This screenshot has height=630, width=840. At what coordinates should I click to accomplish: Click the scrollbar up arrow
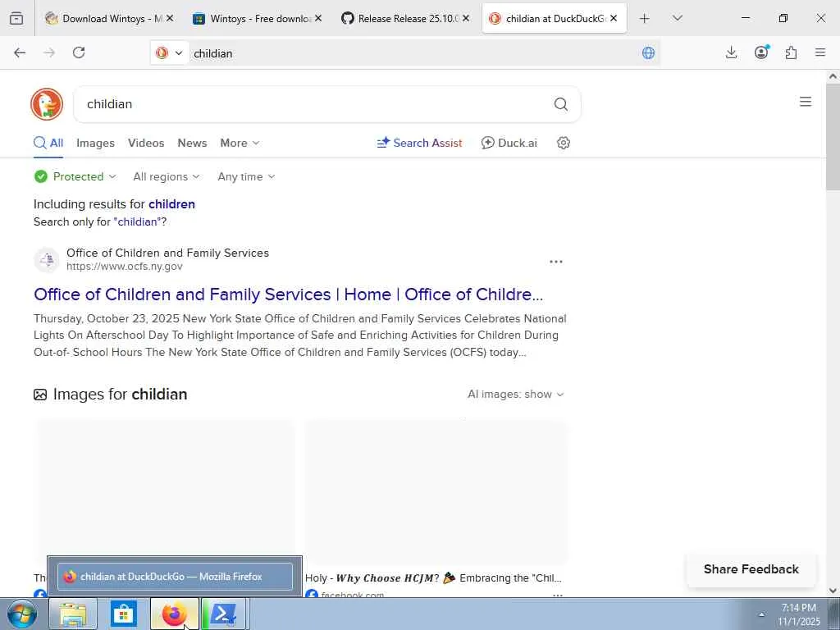pos(833,76)
